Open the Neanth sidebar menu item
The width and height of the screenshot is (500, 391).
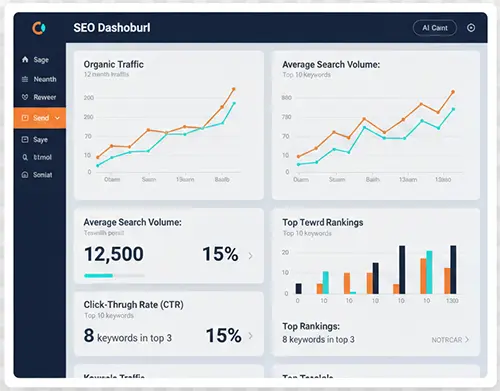click(x=40, y=79)
